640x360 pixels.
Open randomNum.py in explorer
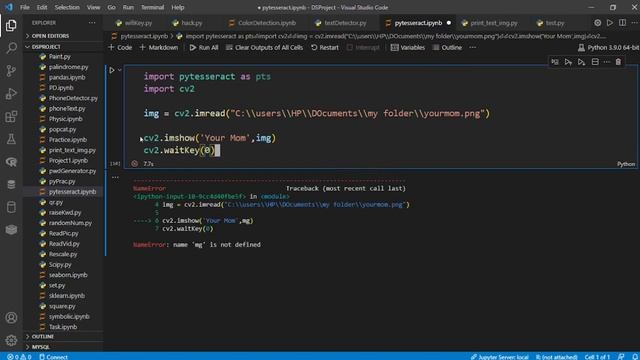70,223
